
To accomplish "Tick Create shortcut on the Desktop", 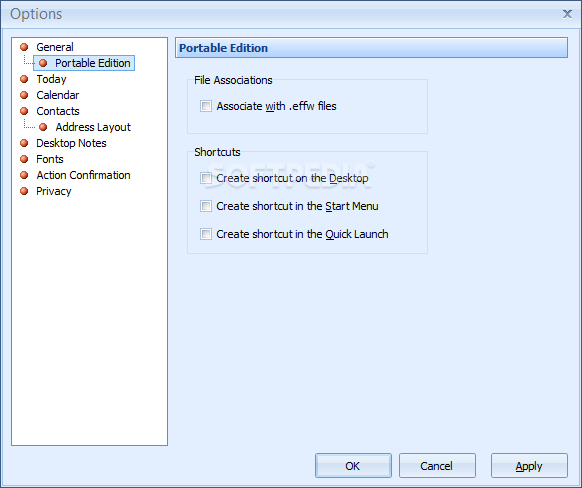I will 206,178.
